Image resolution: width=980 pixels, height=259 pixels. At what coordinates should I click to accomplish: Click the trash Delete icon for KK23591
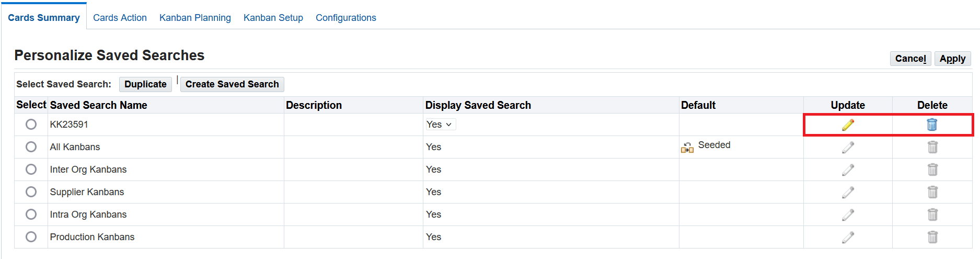click(932, 125)
